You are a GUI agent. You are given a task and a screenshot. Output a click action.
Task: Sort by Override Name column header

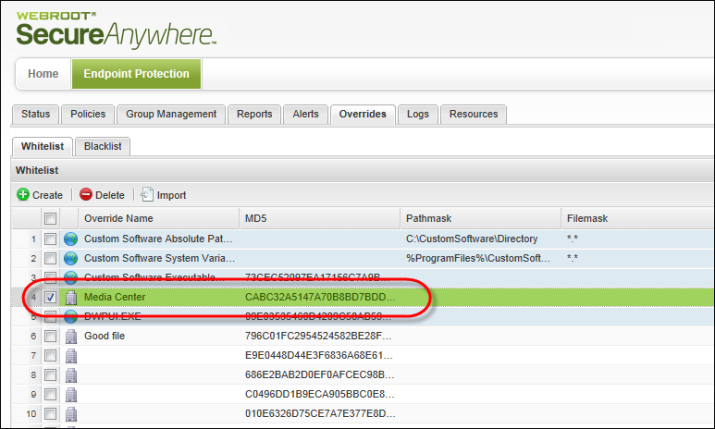coord(159,218)
